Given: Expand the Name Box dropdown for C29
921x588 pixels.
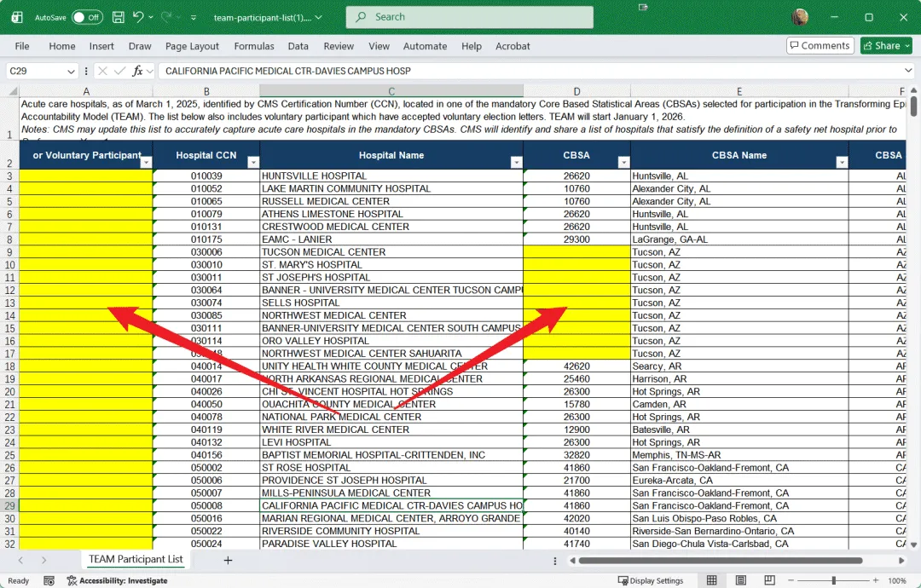Looking at the screenshot, I should point(71,71).
